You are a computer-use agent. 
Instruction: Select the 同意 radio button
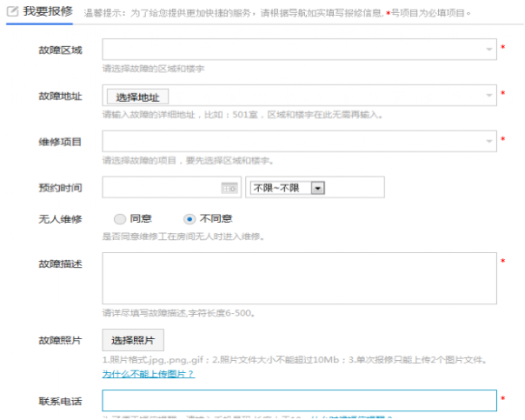pyautogui.click(x=120, y=219)
